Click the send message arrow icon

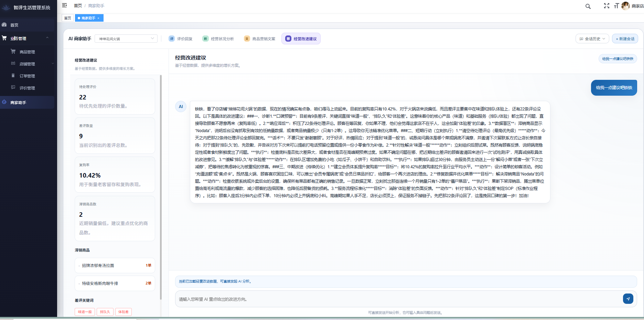(x=628, y=299)
